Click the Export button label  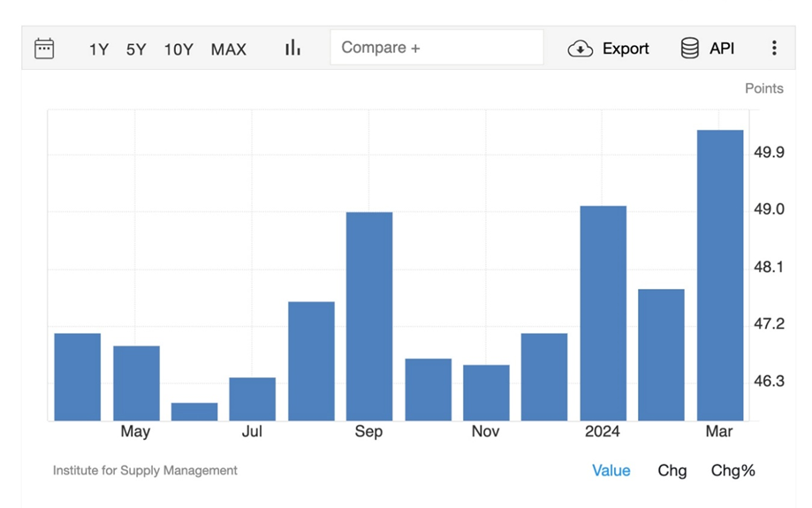pyautogui.click(x=626, y=49)
